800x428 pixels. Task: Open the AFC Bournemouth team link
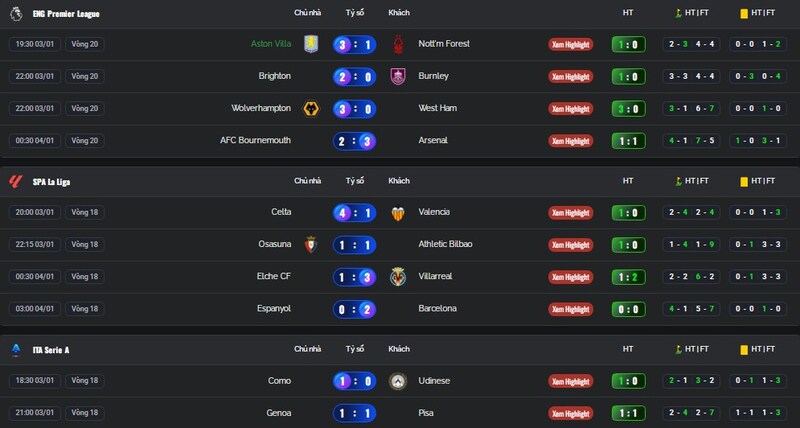256,140
